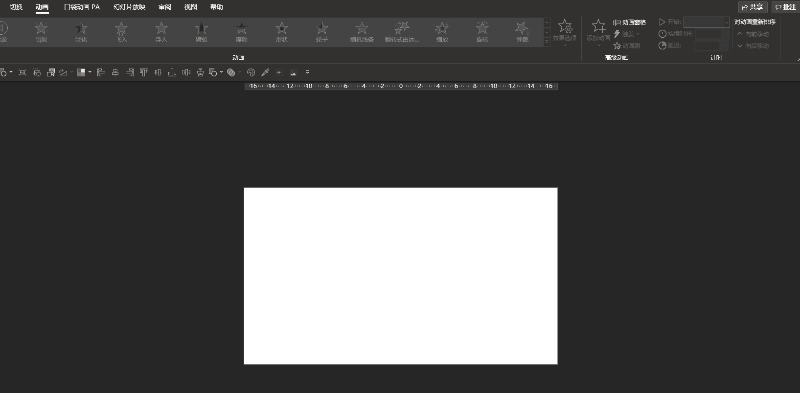Open the Review (审阅) tab

(164, 7)
